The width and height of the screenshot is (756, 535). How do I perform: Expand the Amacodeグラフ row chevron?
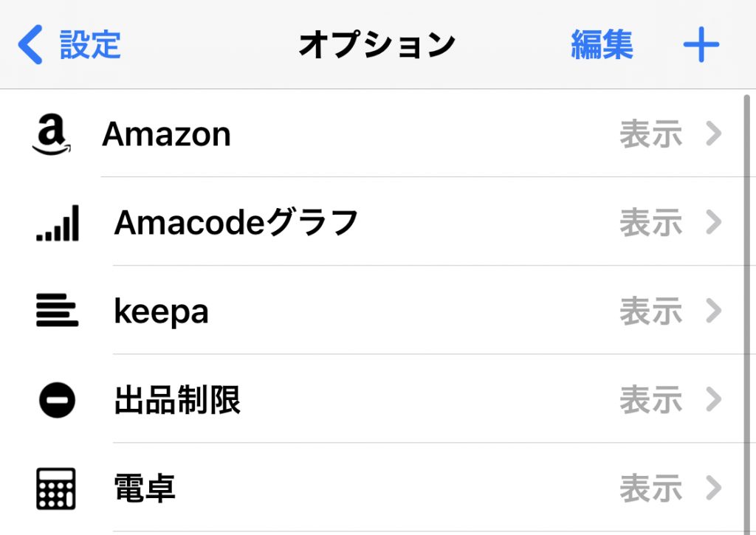[x=713, y=223]
